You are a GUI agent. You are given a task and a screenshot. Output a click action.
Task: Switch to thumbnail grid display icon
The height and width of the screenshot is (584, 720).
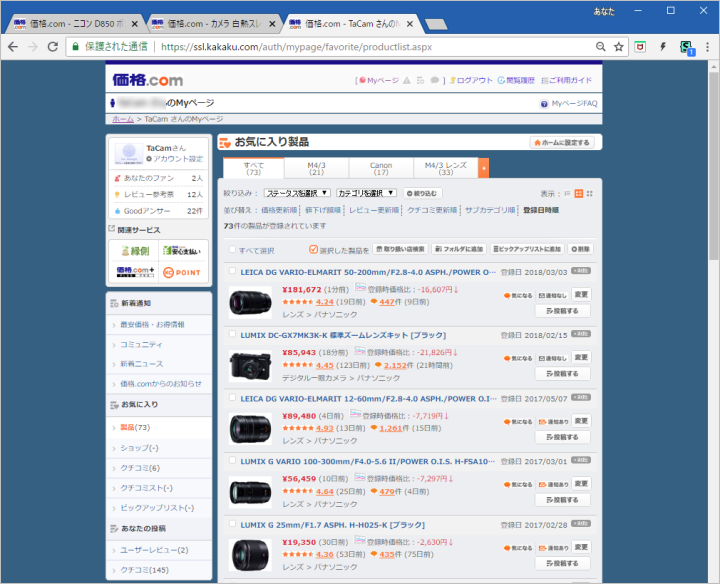tap(590, 194)
